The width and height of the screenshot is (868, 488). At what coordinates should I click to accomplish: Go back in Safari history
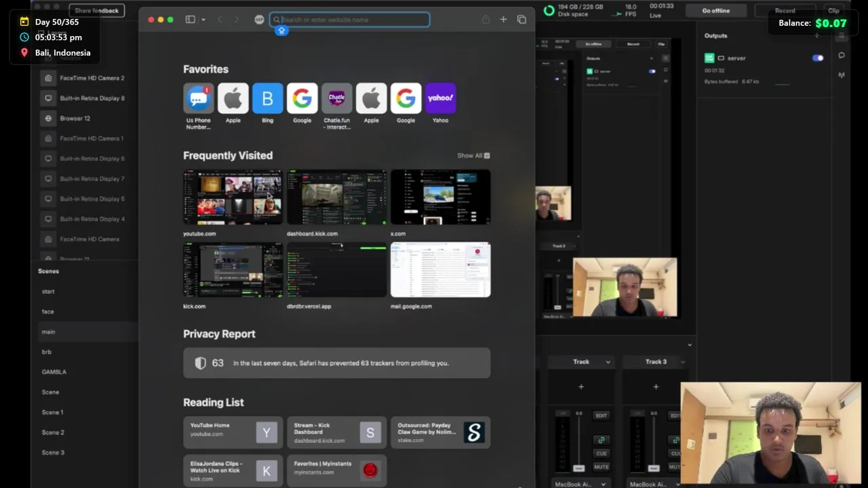[x=220, y=20]
